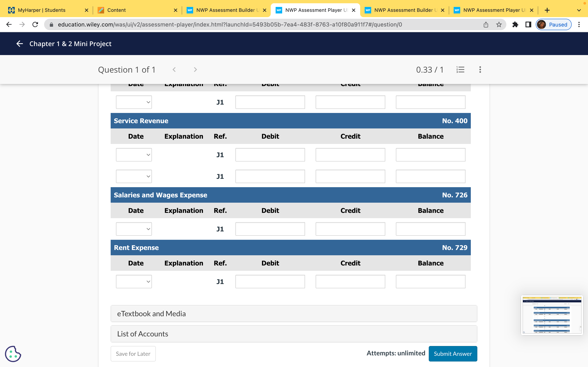
Task: Click the share page icon in address bar
Action: 486,24
